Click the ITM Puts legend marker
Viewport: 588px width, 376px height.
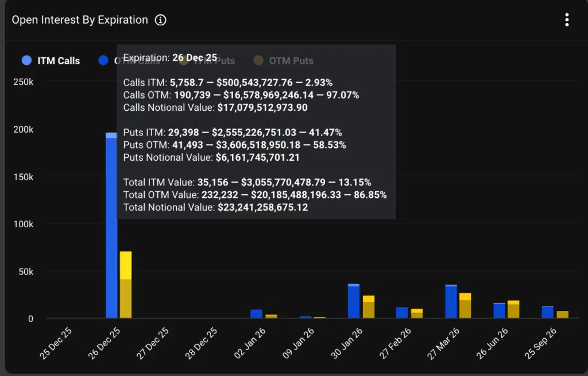pyautogui.click(x=183, y=60)
